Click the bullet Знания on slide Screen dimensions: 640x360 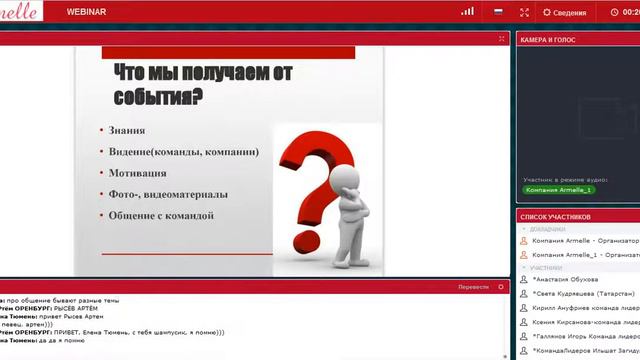click(127, 131)
